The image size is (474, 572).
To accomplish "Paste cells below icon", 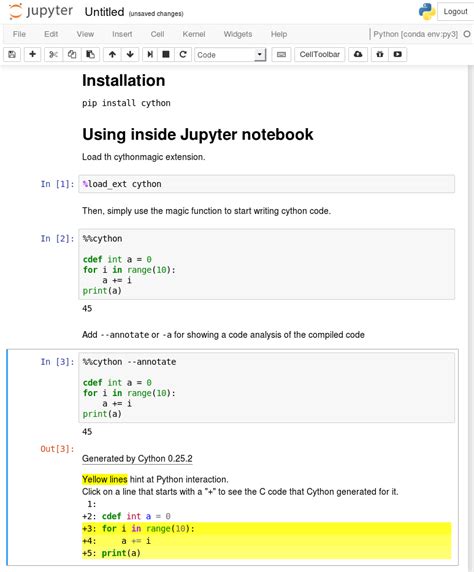I will 90,54.
